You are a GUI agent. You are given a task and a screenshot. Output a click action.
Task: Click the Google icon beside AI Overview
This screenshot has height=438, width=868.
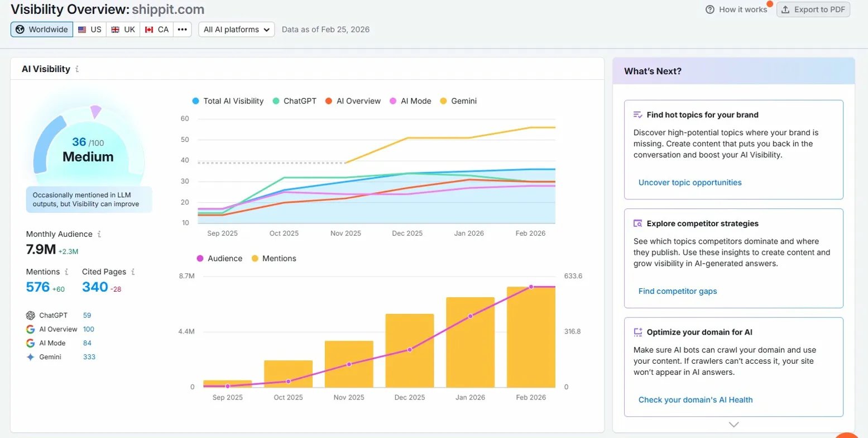[31, 329]
